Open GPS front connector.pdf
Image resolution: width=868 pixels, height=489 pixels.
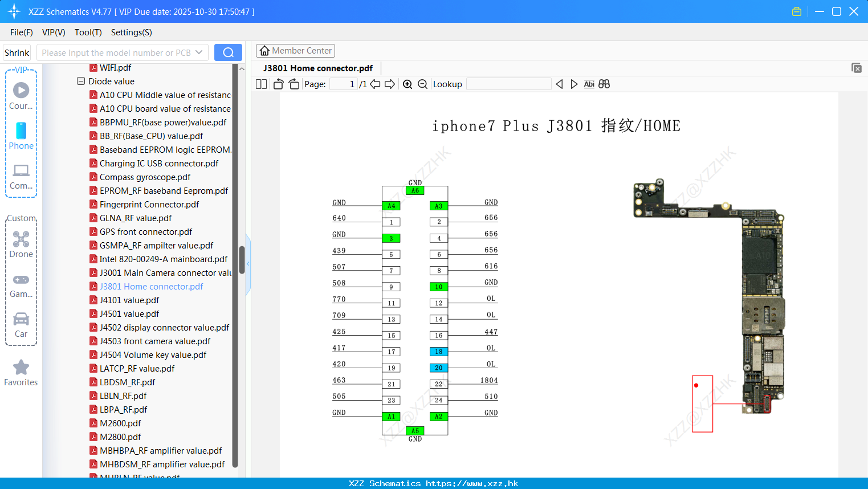coord(146,231)
